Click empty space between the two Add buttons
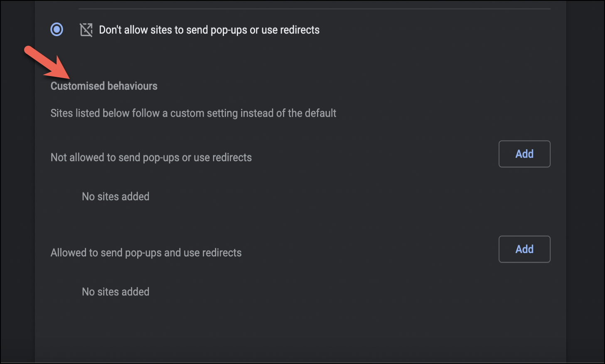Image resolution: width=605 pixels, height=364 pixels. 524,202
